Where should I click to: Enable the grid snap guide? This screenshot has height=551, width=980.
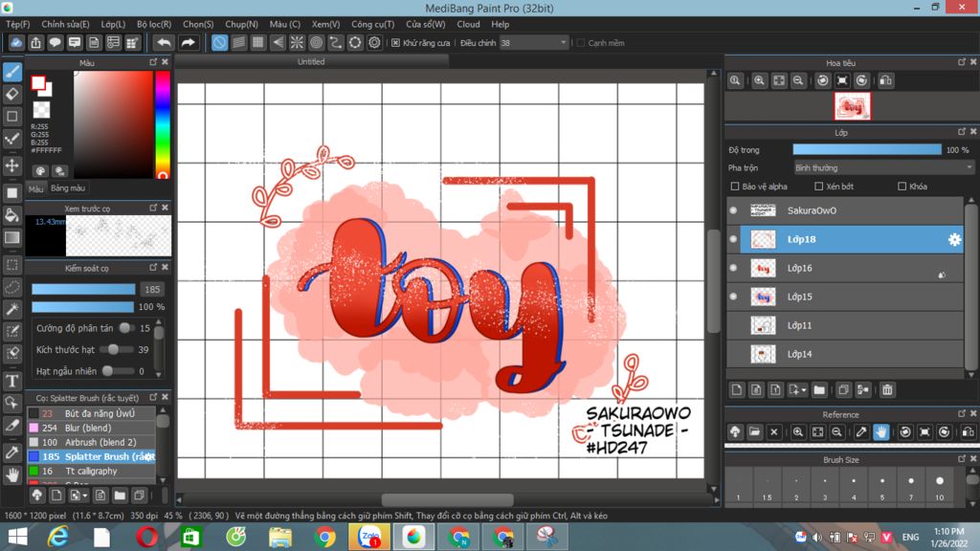pyautogui.click(x=258, y=42)
